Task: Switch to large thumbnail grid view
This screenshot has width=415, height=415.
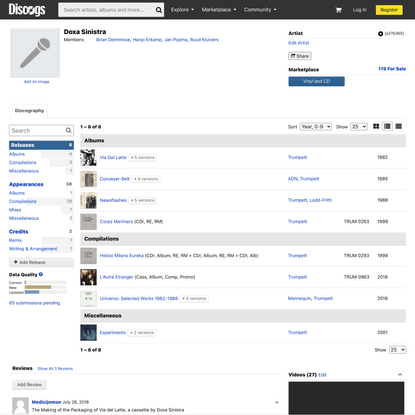Action: pos(376,126)
